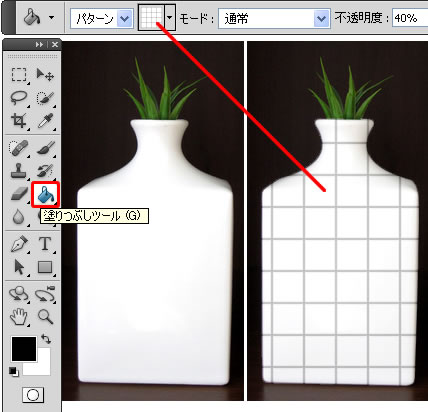
Task: Open the background color picker
Action: (43, 367)
